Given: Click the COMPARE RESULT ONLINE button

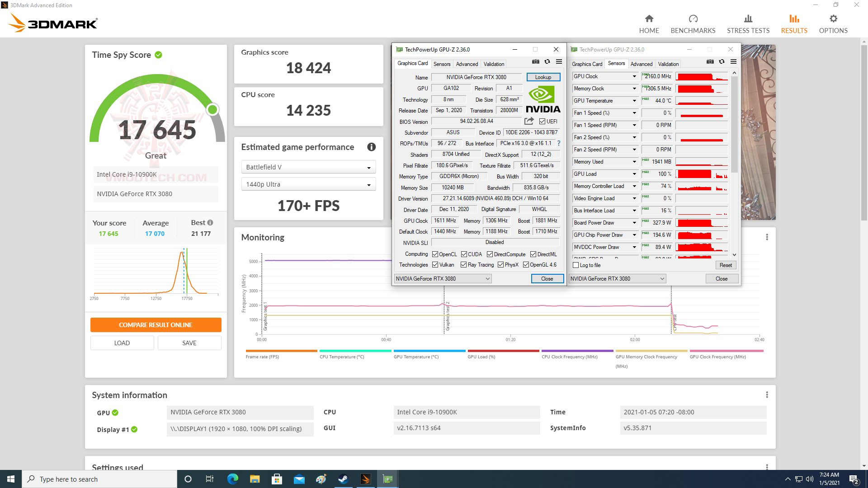Looking at the screenshot, I should pyautogui.click(x=156, y=324).
